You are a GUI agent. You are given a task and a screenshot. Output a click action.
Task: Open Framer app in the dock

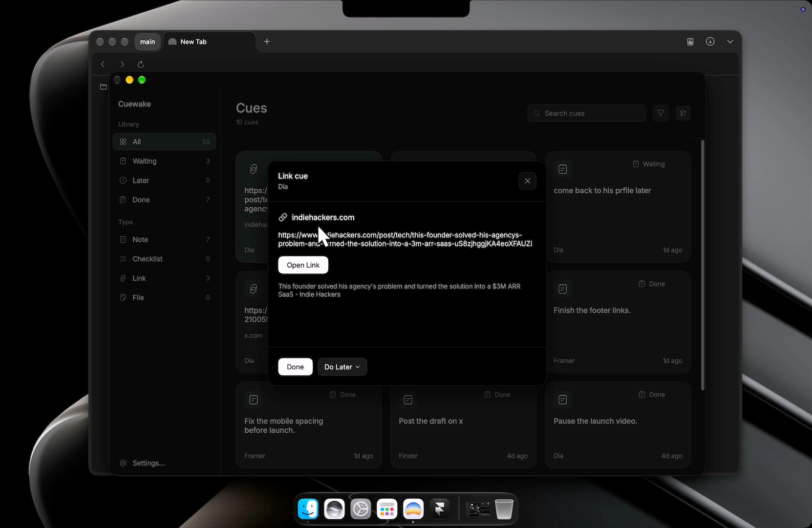[439, 509]
